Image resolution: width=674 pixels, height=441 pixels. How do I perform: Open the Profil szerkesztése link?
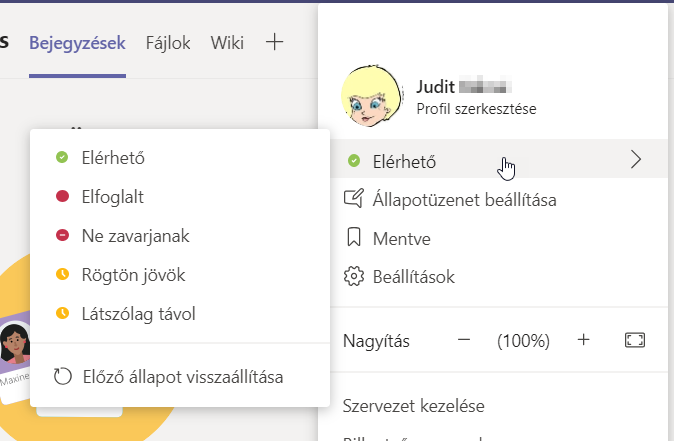coord(475,110)
